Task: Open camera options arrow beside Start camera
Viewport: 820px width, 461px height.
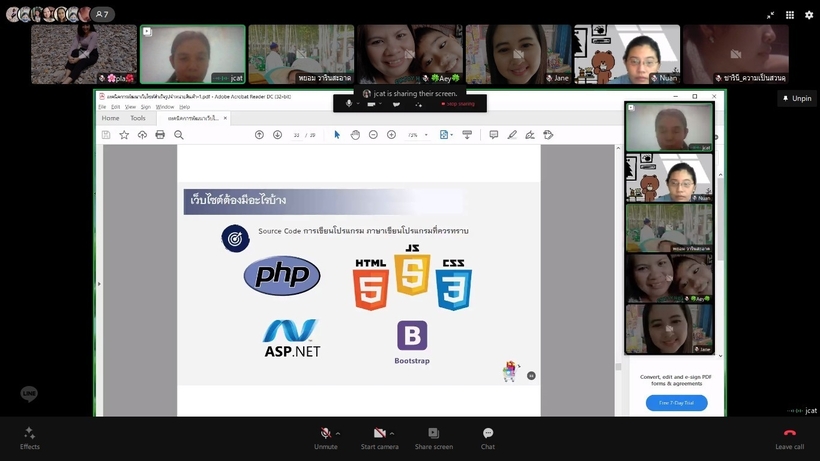Action: tap(392, 433)
